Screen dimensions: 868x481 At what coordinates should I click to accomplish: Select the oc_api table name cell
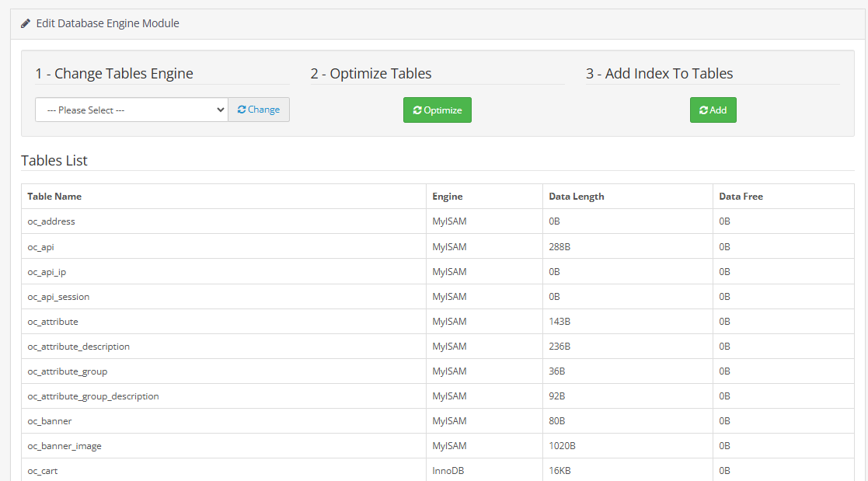[x=40, y=246]
